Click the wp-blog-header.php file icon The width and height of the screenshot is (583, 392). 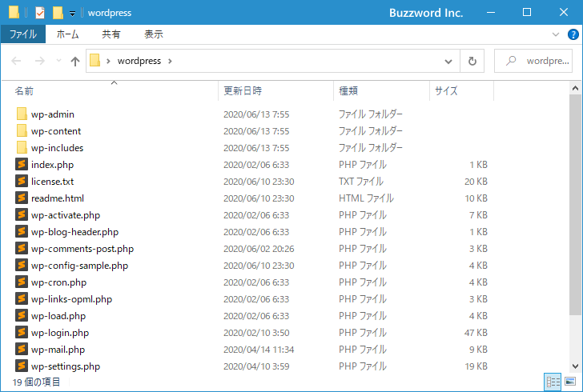[22, 231]
